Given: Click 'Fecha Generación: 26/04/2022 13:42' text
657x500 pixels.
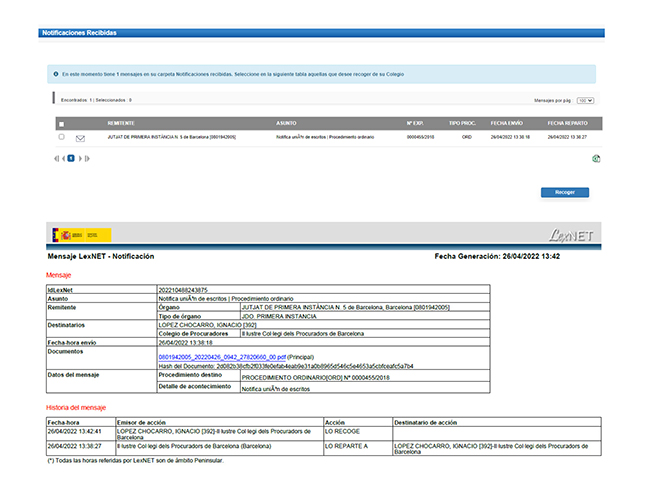Looking at the screenshot, I should point(497,256).
